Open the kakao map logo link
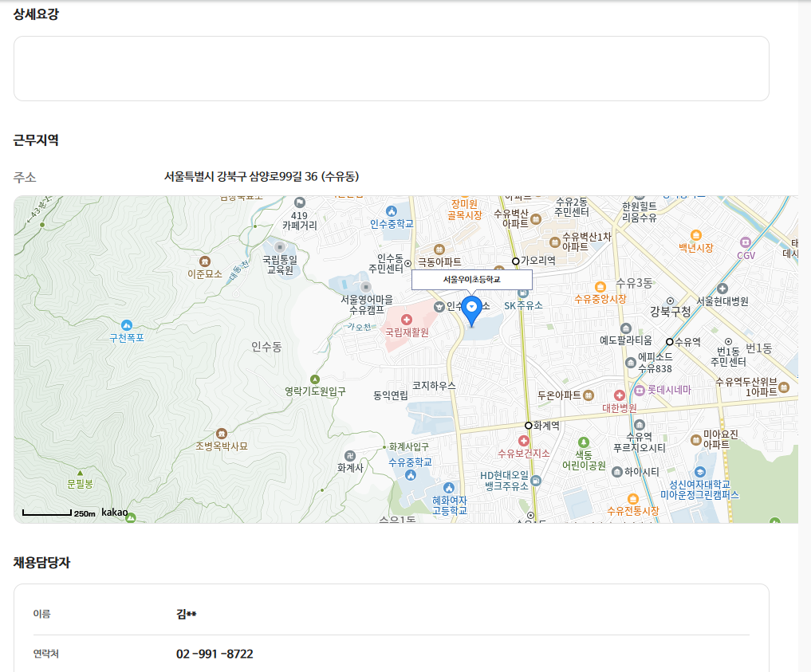The height and width of the screenshot is (672, 811). point(114,513)
